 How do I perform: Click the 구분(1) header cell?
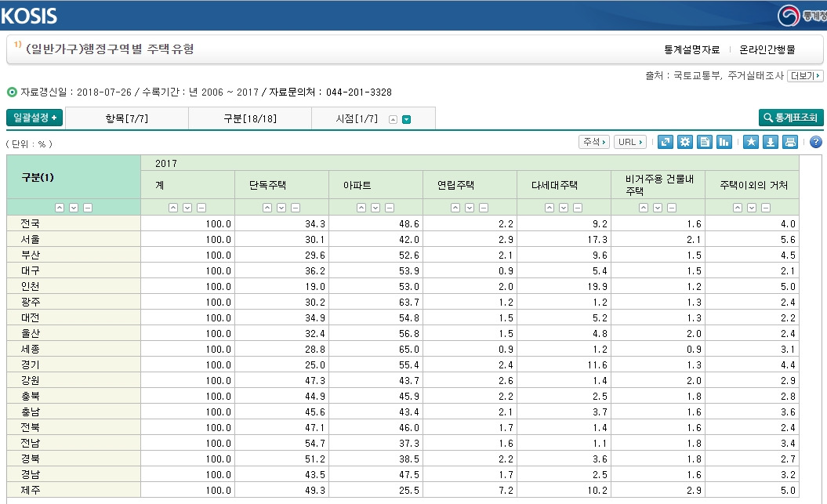point(74,177)
